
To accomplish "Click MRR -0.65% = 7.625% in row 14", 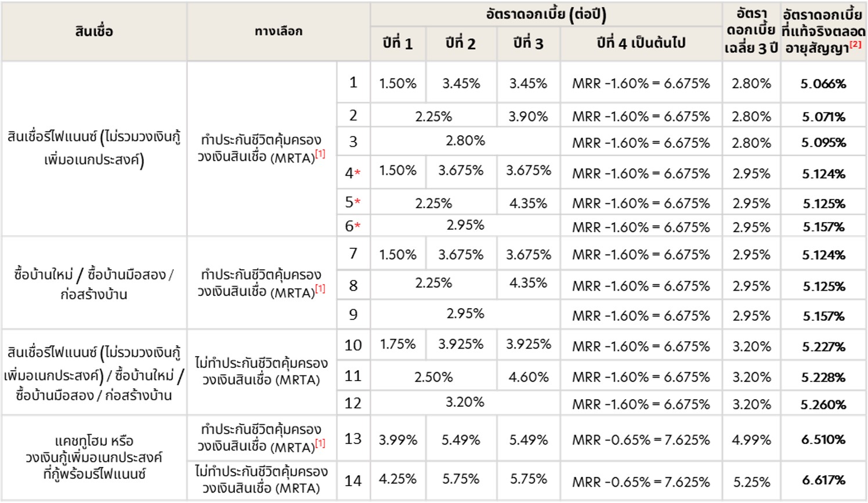I will click(641, 482).
